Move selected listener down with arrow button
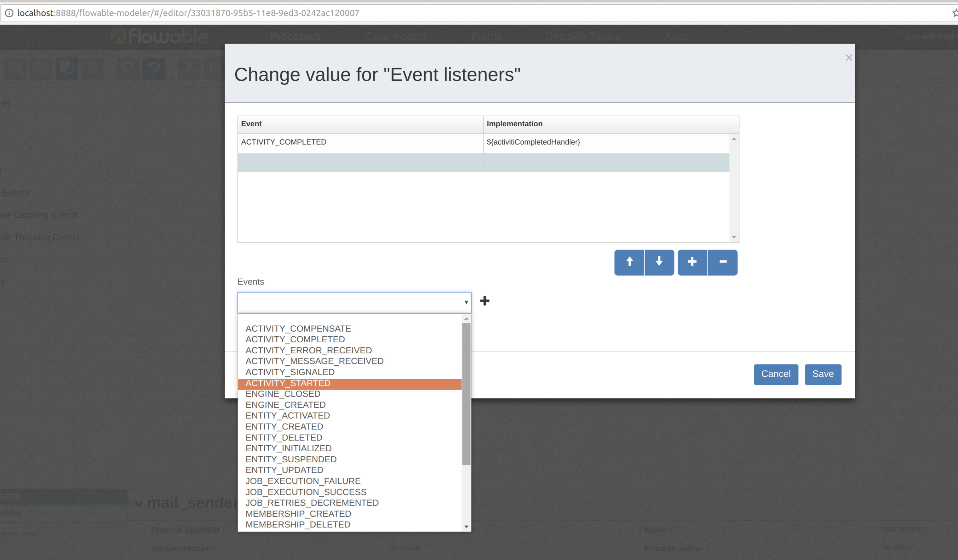The height and width of the screenshot is (560, 958). pos(659,262)
